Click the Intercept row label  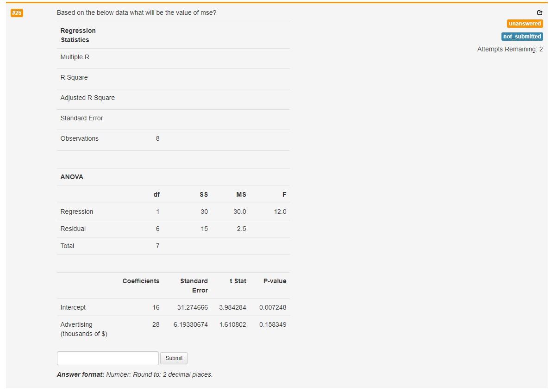pos(73,307)
